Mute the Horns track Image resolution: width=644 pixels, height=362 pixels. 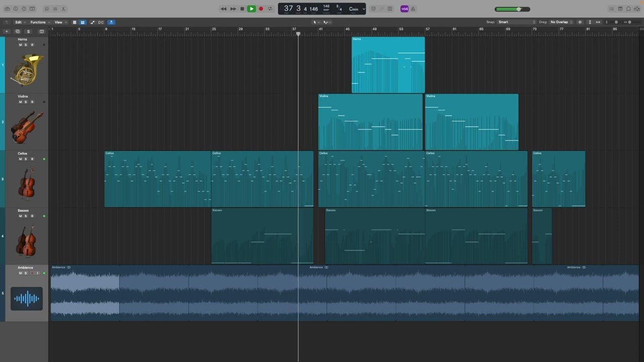click(20, 45)
